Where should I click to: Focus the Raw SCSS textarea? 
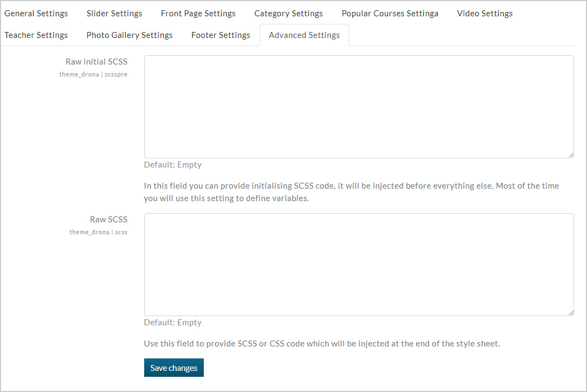click(359, 265)
